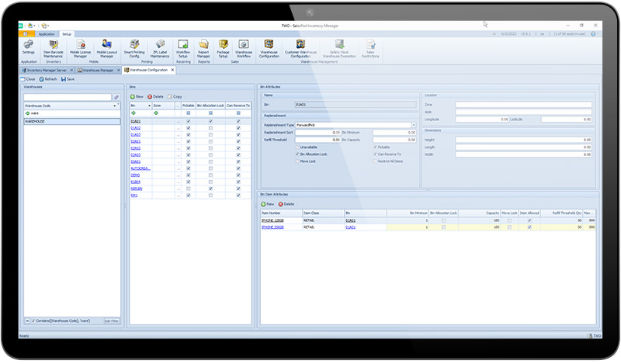Click the Warehouse Configuration ribbon icon
Screen dimensions: 621x364
[269, 49]
